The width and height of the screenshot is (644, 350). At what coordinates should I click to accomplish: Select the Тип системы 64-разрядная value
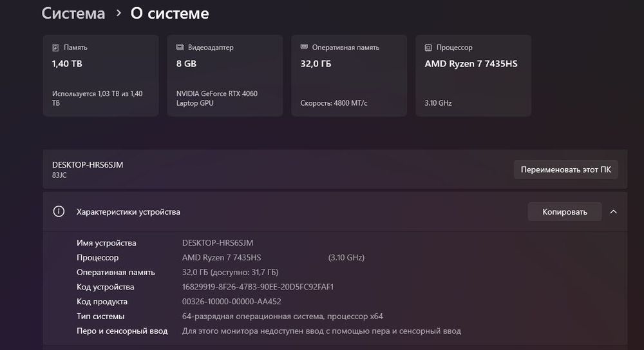(x=283, y=316)
